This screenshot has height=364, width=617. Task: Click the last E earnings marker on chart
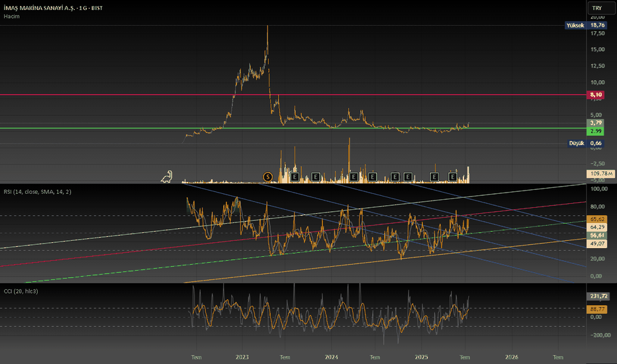pyautogui.click(x=453, y=177)
